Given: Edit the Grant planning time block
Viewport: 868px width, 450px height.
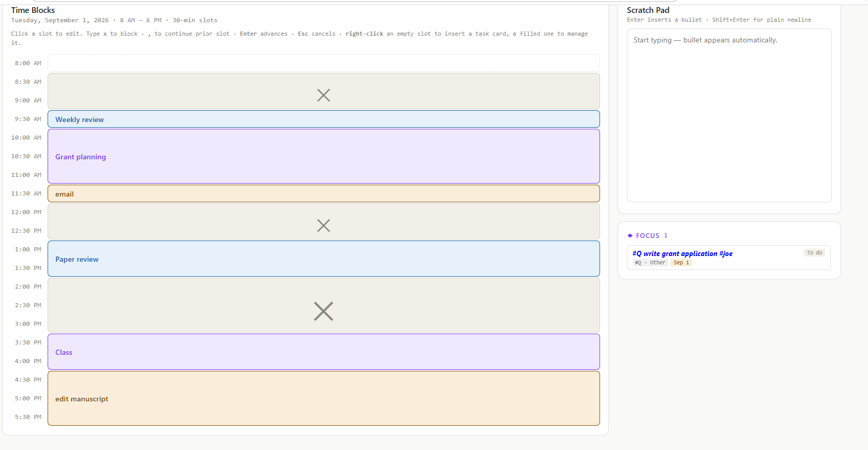Looking at the screenshot, I should pyautogui.click(x=324, y=156).
